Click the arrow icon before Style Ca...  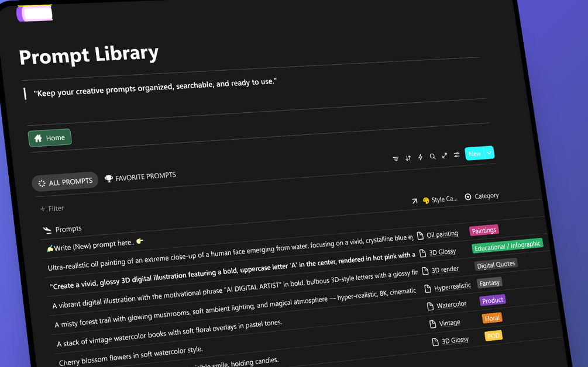point(414,201)
